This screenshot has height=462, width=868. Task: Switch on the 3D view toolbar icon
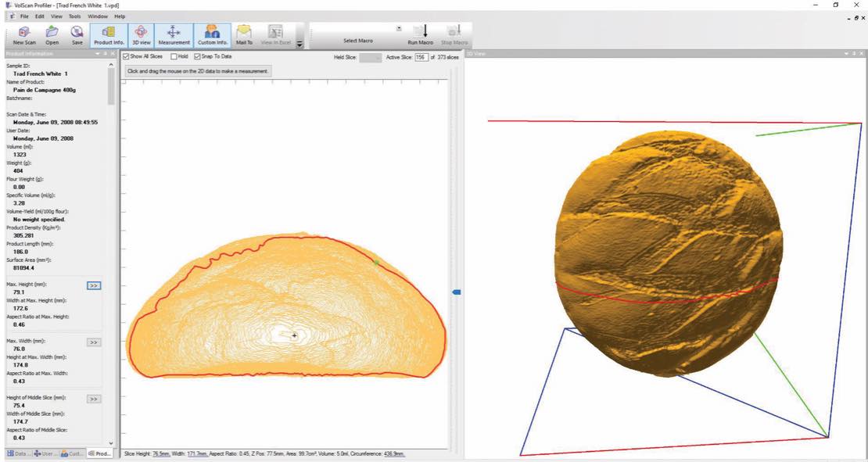pyautogui.click(x=141, y=35)
